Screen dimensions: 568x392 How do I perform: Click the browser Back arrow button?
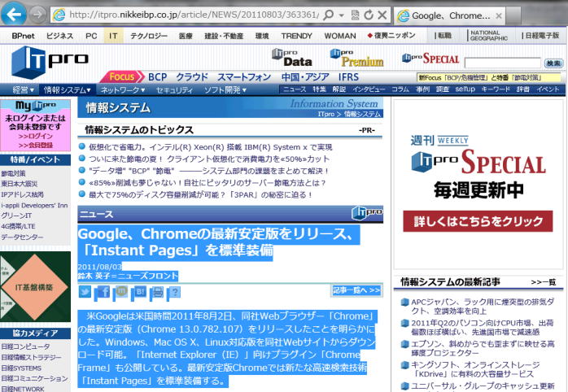[14, 15]
